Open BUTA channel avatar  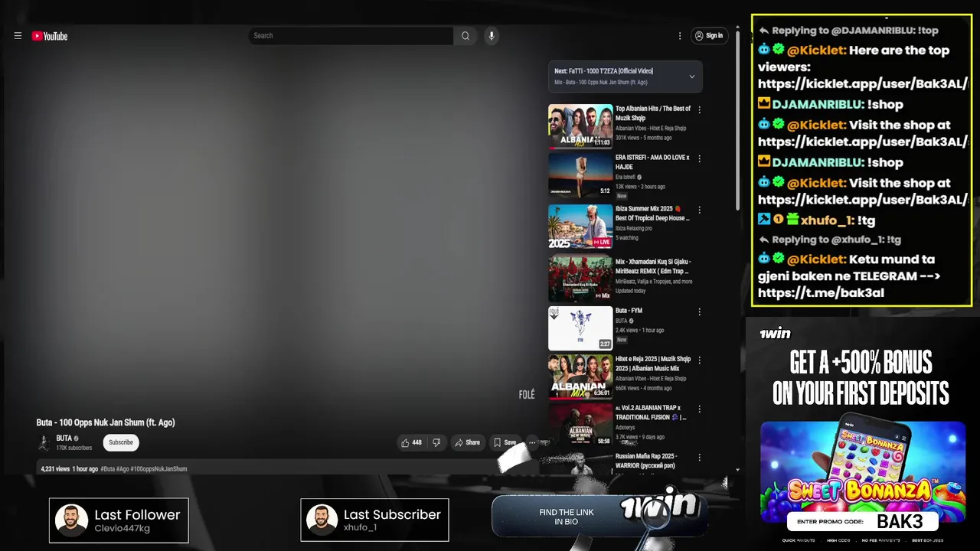coord(44,442)
